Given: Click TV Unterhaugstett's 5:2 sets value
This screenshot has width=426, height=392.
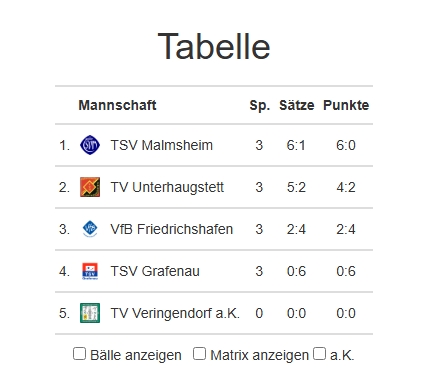Looking at the screenshot, I should tap(296, 187).
